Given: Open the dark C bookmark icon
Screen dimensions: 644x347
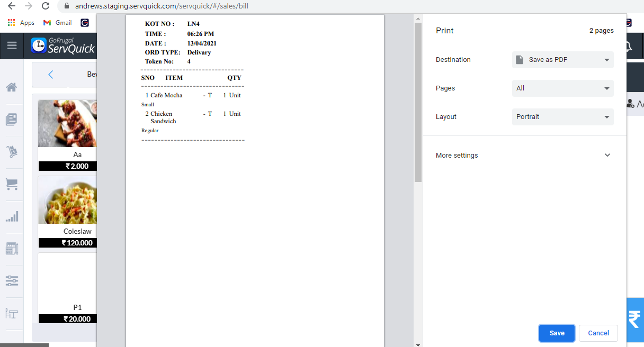Looking at the screenshot, I should (x=84, y=23).
